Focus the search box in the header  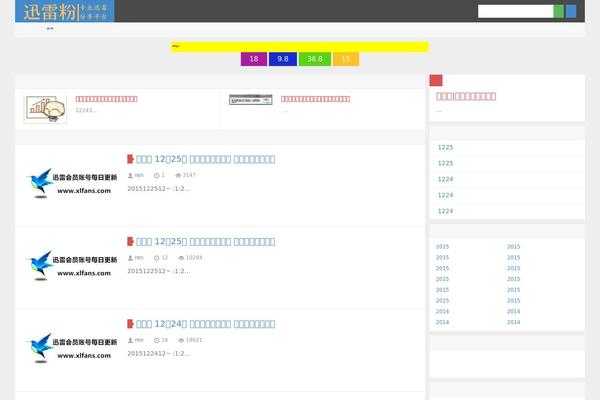coord(515,11)
